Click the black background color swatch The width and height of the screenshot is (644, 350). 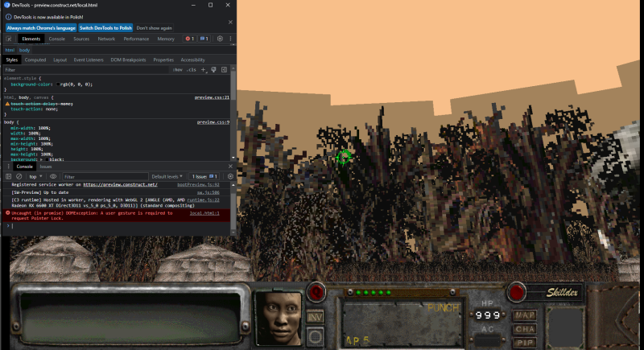(x=47, y=159)
